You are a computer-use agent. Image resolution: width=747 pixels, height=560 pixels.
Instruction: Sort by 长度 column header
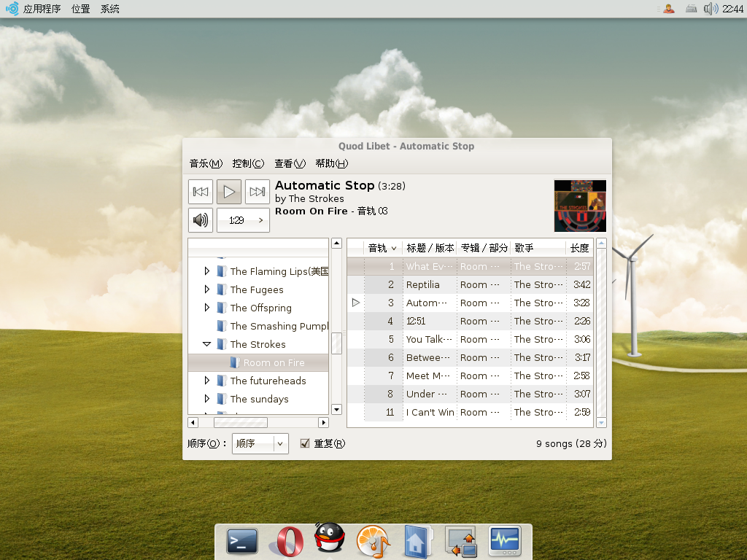(579, 248)
